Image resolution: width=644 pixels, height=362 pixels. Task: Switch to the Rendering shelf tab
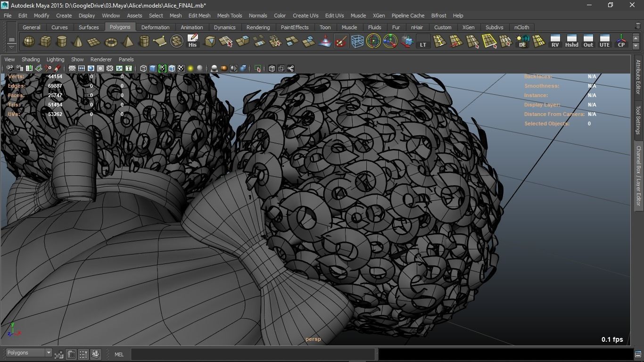coord(258,27)
